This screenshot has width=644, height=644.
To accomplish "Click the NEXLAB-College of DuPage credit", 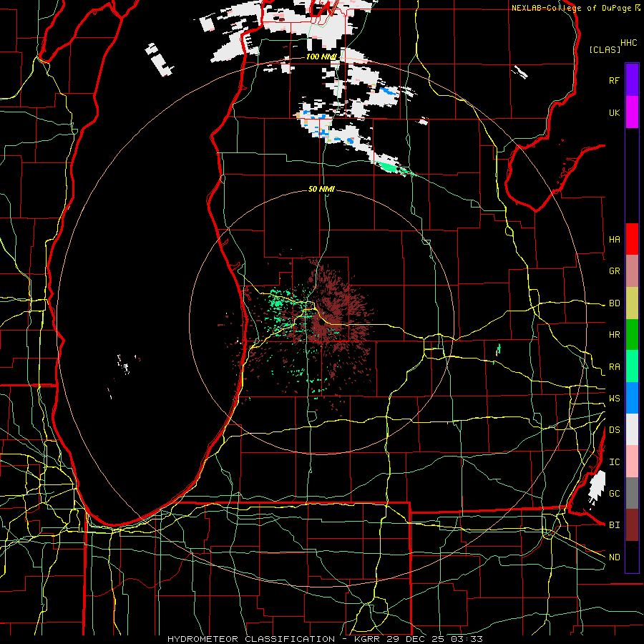I will tap(571, 8).
